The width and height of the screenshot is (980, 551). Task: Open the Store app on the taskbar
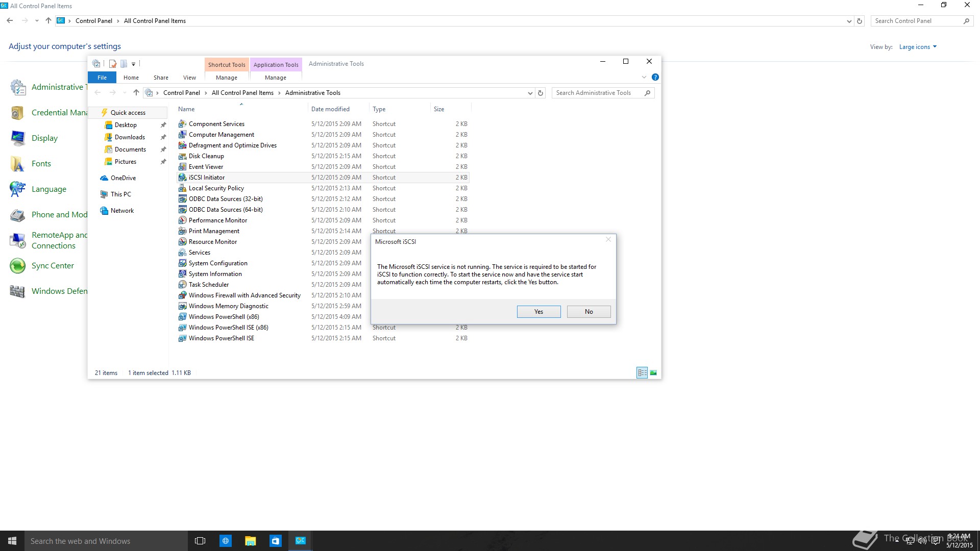pyautogui.click(x=275, y=541)
